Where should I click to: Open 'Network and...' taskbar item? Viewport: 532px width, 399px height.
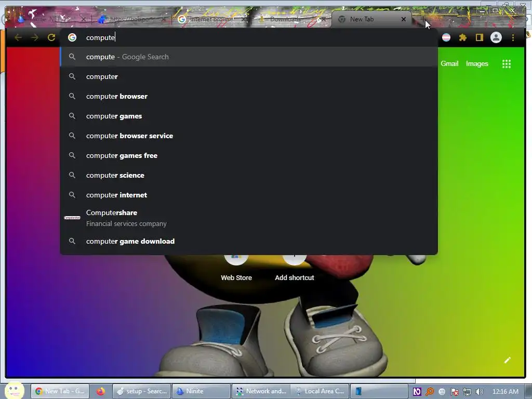[261, 391]
